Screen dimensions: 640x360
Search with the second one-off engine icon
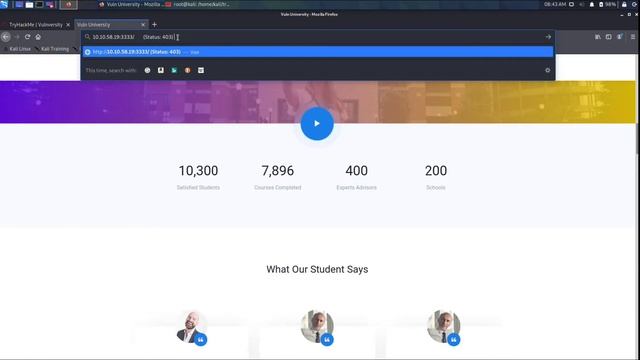161,70
